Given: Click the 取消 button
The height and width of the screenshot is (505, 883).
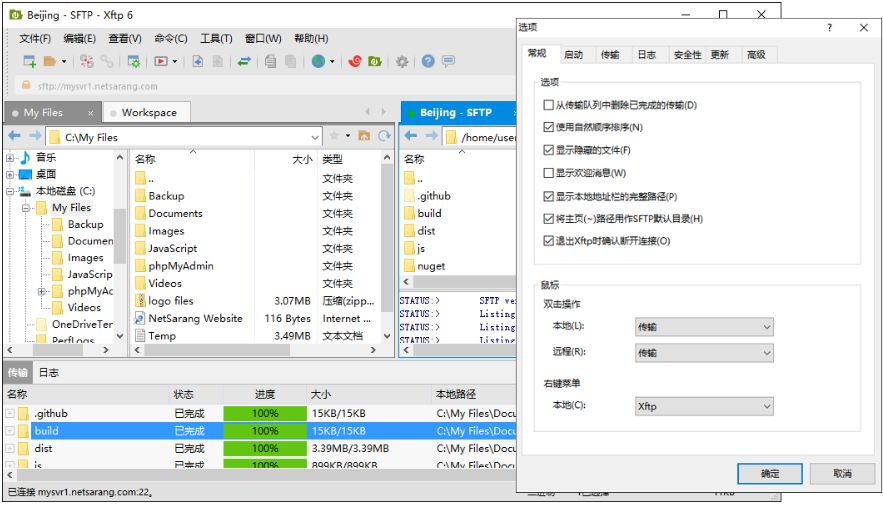Looking at the screenshot, I should 842,473.
